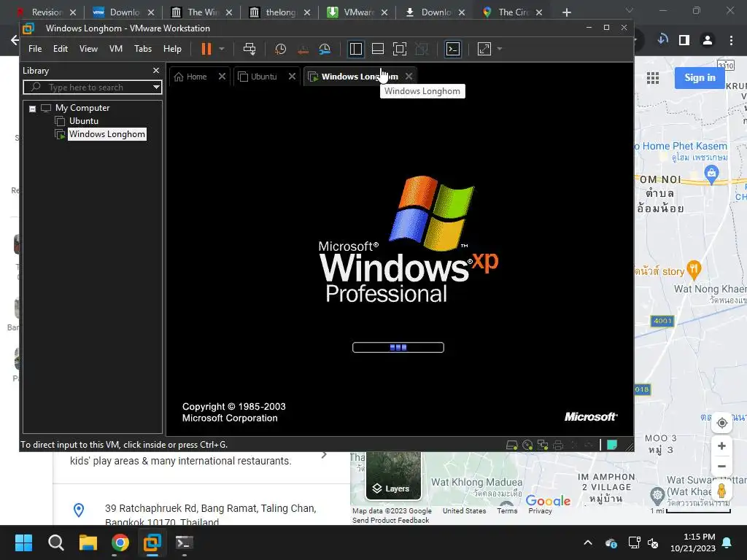Image resolution: width=747 pixels, height=560 pixels.
Task: Open the Chrome three-dot menu
Action: tap(731, 40)
